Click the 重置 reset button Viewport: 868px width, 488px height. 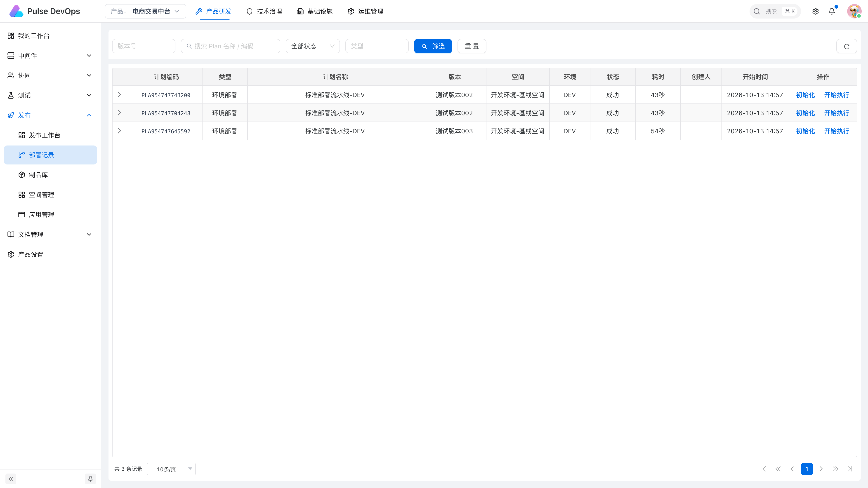[472, 46]
